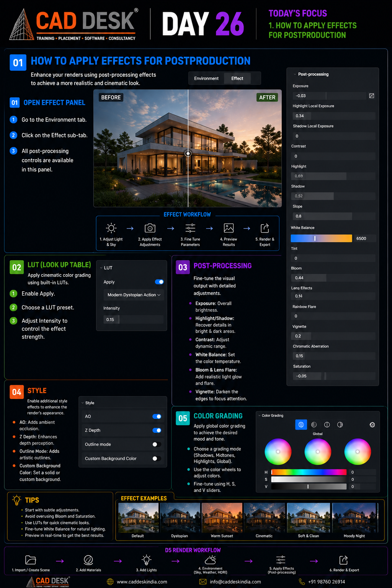The image size is (392, 588).
Task: Enable the Outline mode switch
Action: [157, 444]
